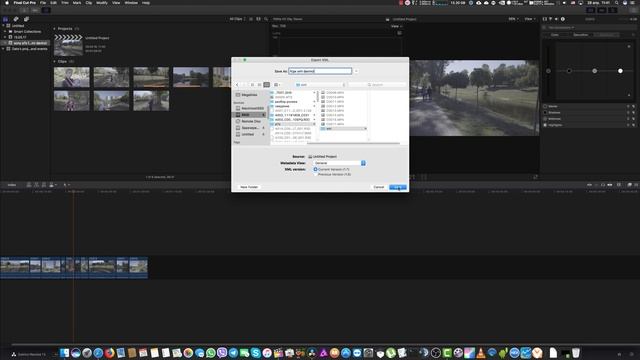Collapse the Clips section in browser
Viewport: 640px width, 360px height.
(54, 61)
